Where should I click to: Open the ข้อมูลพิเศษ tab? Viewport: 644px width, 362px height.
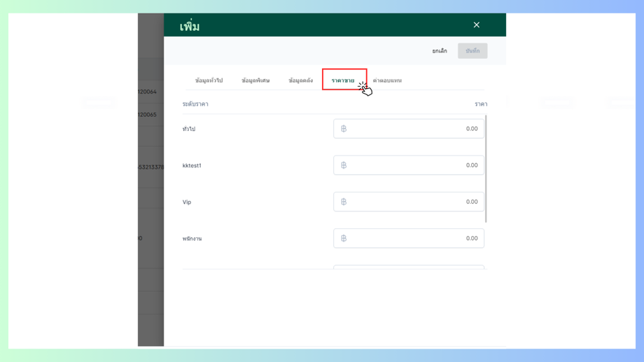click(255, 81)
